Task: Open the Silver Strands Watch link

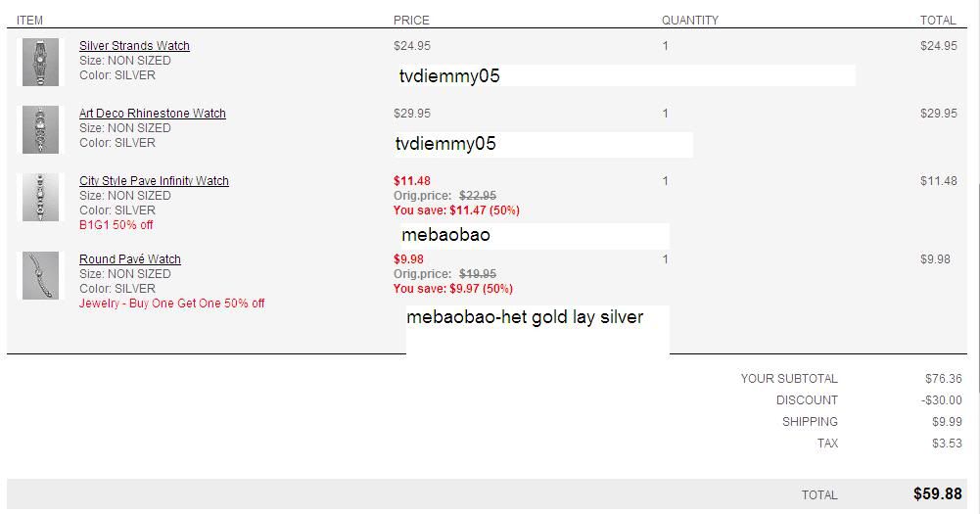Action: [134, 46]
